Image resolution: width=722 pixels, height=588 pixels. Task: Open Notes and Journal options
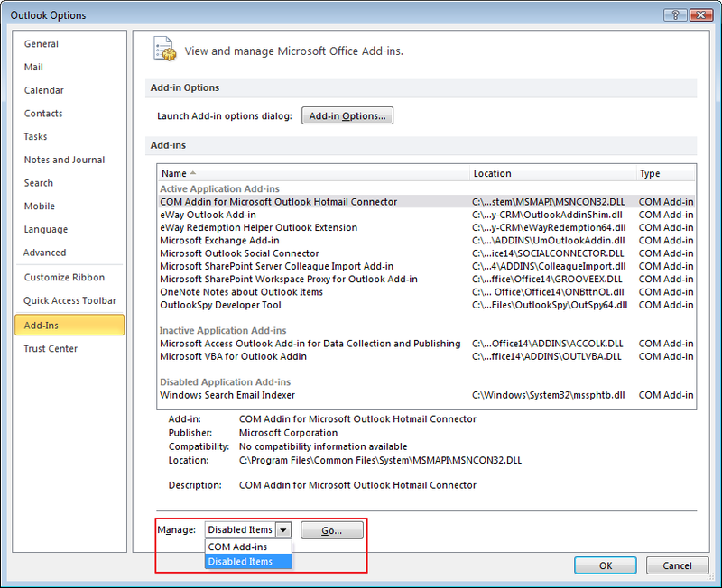click(69, 160)
